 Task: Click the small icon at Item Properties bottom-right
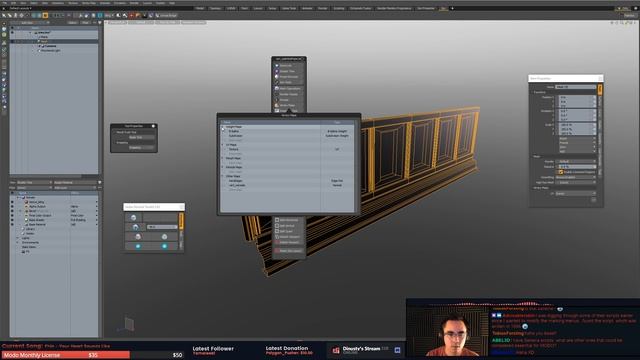[x=593, y=200]
